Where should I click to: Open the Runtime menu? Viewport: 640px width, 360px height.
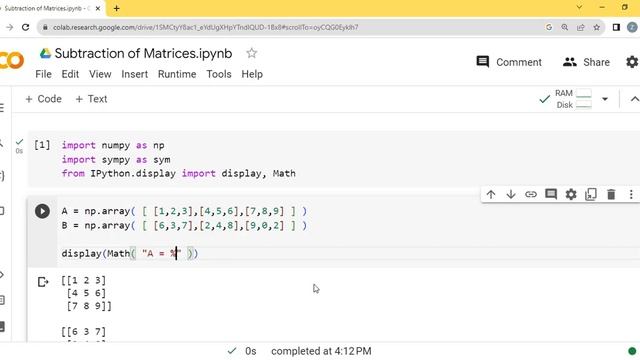[177, 74]
